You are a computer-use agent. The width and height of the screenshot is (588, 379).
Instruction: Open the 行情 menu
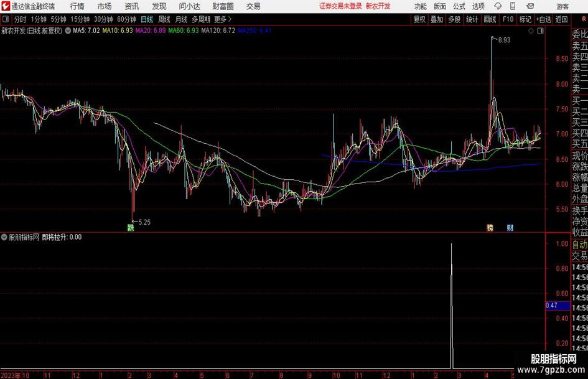[77, 6]
